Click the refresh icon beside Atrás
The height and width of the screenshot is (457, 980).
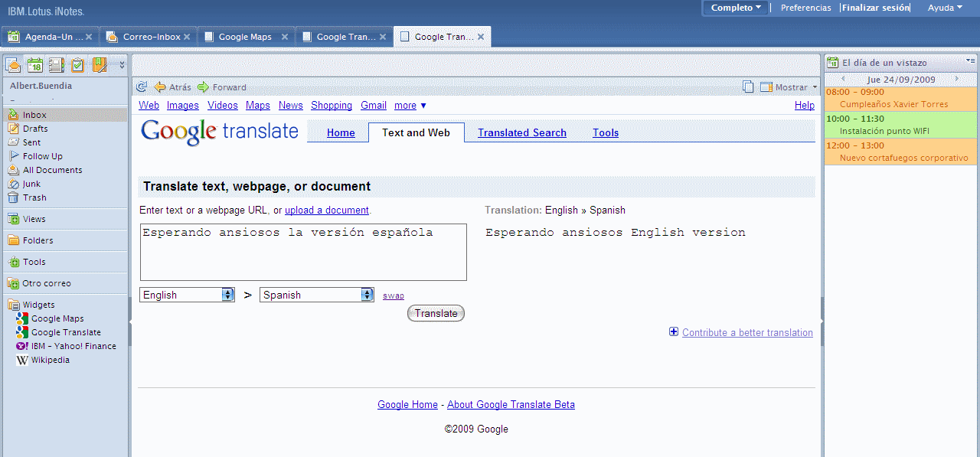click(x=142, y=87)
